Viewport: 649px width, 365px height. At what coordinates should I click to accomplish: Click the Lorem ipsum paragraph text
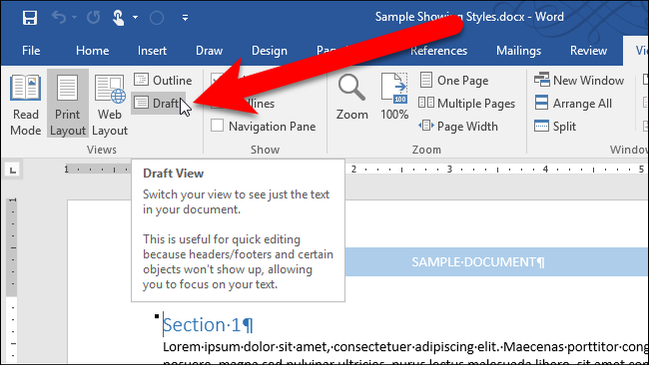click(x=405, y=347)
